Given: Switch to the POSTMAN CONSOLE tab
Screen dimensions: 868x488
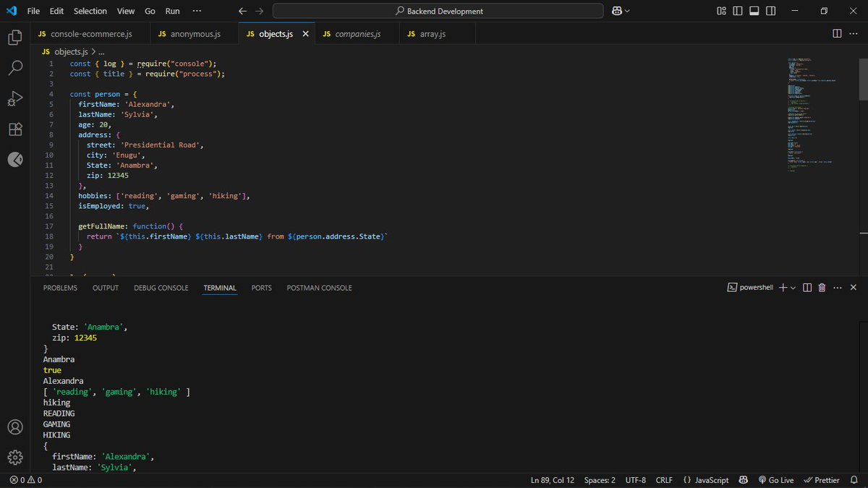Looking at the screenshot, I should point(319,288).
